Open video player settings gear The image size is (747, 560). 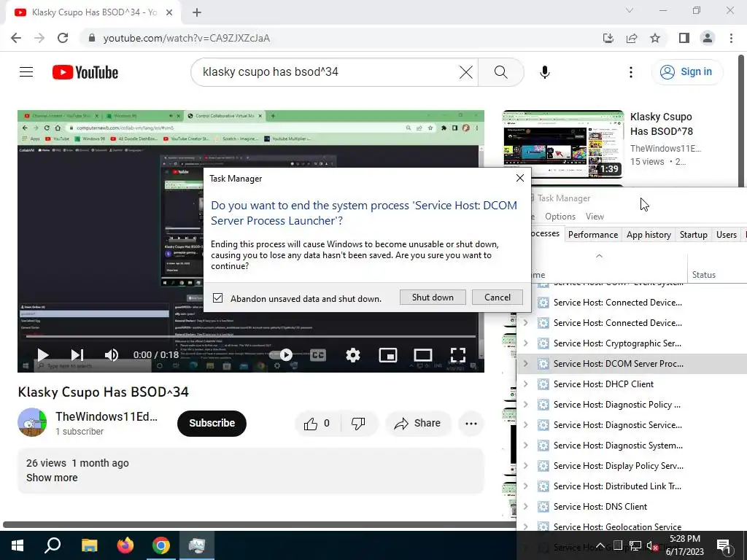click(x=352, y=355)
